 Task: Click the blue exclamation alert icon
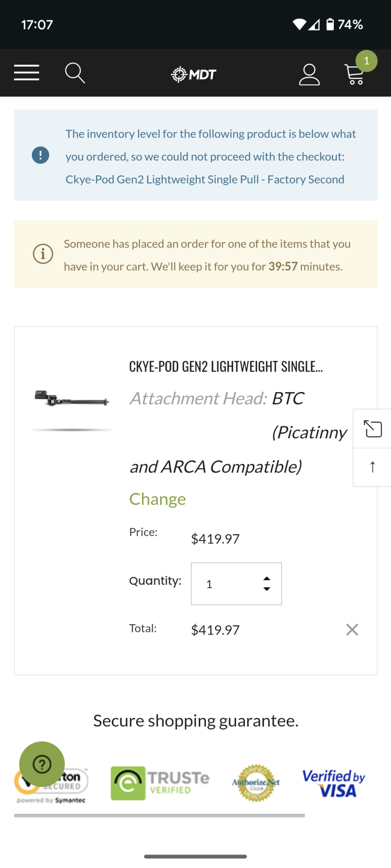click(x=41, y=155)
